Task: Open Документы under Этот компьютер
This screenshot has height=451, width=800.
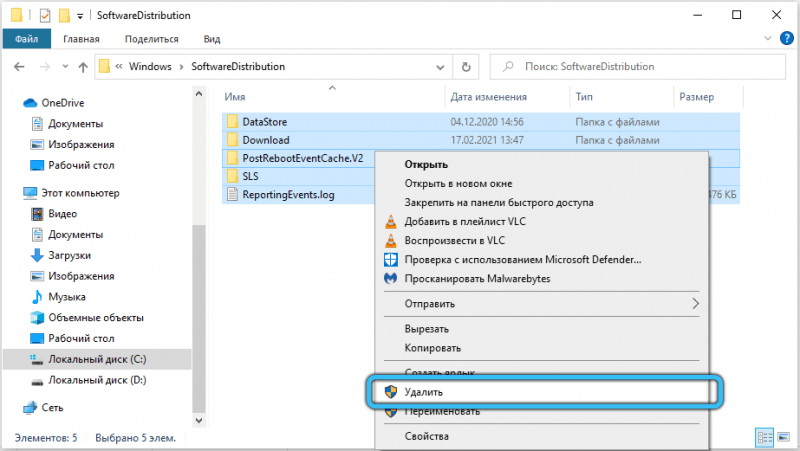Action: (67, 235)
